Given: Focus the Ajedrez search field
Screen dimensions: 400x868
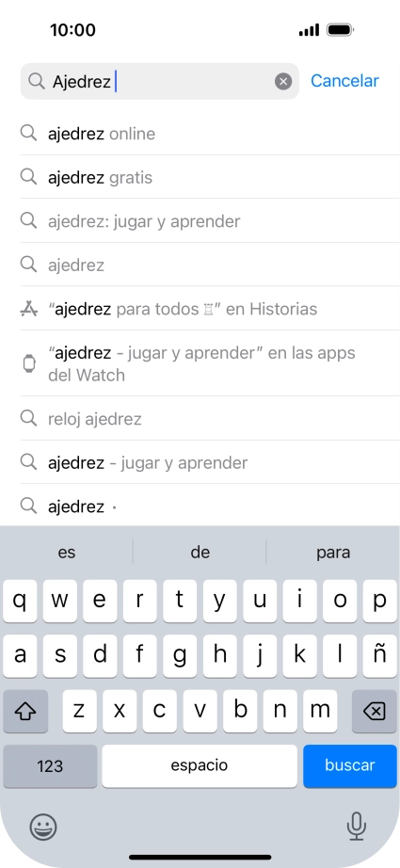Looking at the screenshot, I should point(159,81).
